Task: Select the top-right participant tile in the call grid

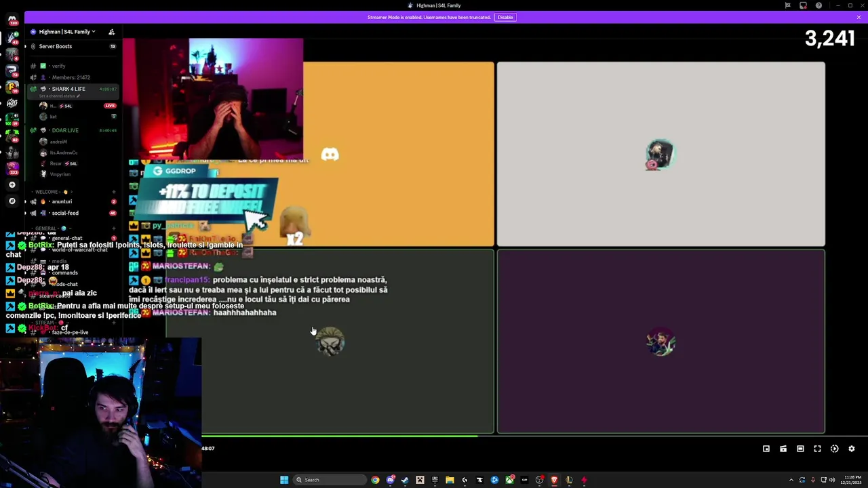Action: point(660,154)
